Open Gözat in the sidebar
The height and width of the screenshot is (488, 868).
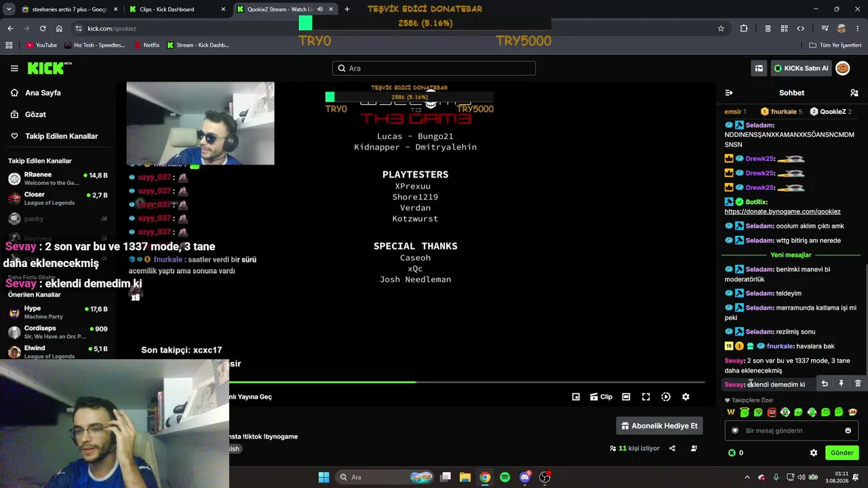pyautogui.click(x=35, y=115)
